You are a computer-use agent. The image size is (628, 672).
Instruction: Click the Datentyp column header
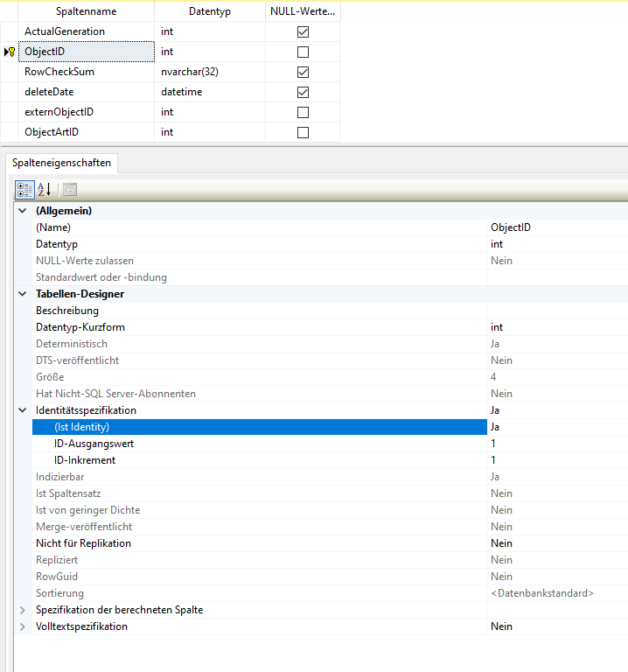(210, 11)
